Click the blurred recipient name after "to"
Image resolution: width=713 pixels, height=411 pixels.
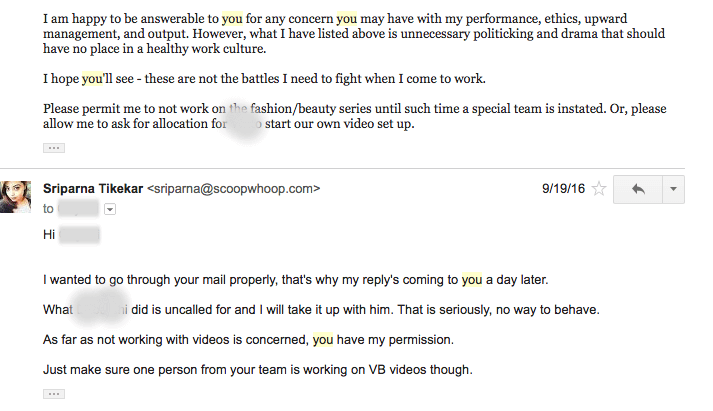pos(79,209)
